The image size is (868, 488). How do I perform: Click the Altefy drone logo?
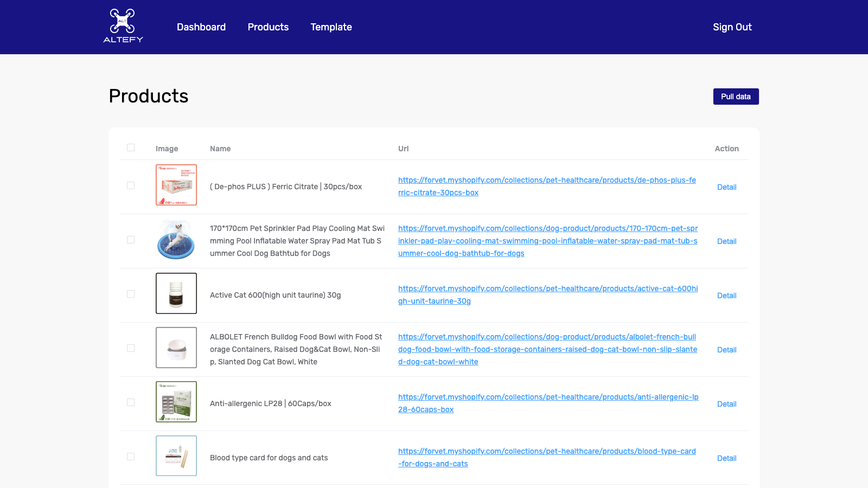[123, 26]
